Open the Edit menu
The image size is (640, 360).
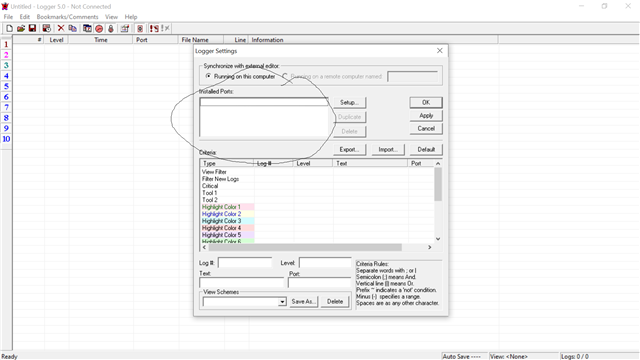click(x=24, y=17)
